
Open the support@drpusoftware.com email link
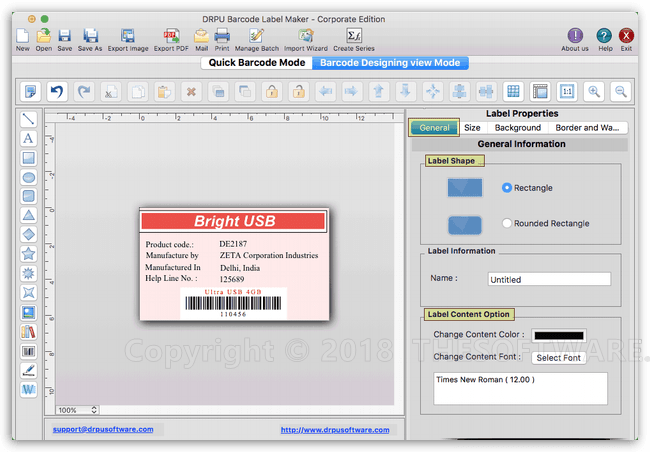[103, 429]
